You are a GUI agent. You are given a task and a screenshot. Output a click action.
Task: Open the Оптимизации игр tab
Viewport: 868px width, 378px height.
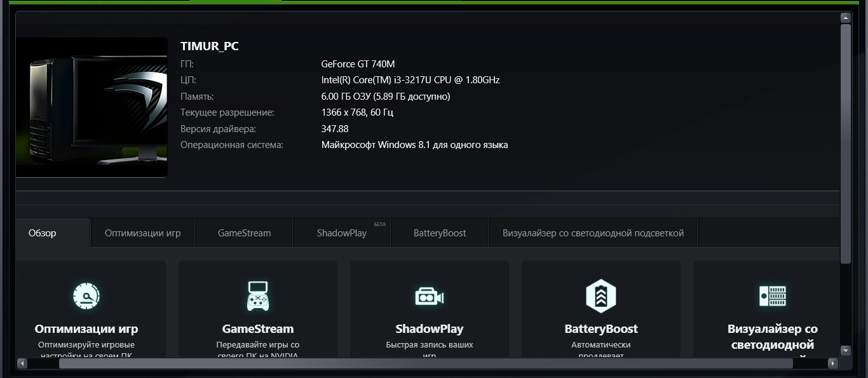(143, 233)
